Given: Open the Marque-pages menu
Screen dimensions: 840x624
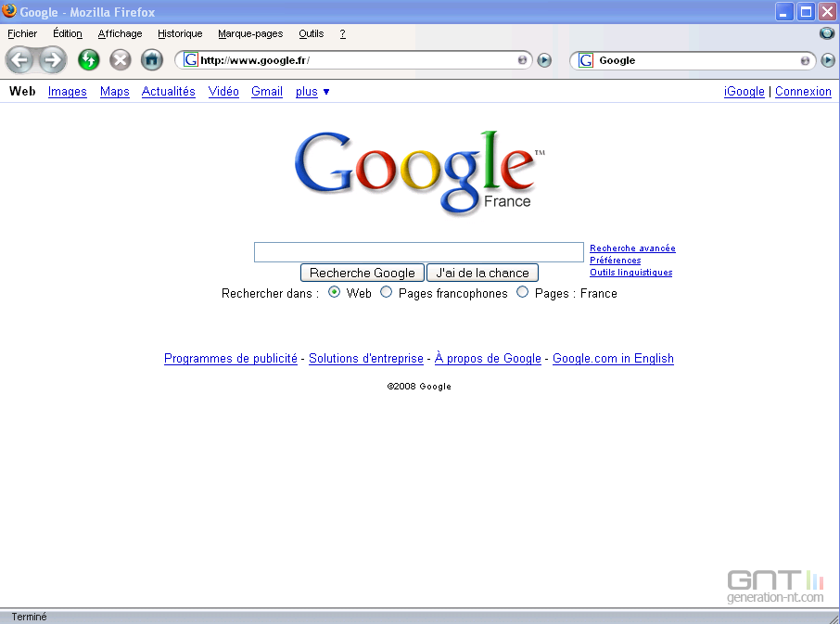Looking at the screenshot, I should [x=250, y=33].
